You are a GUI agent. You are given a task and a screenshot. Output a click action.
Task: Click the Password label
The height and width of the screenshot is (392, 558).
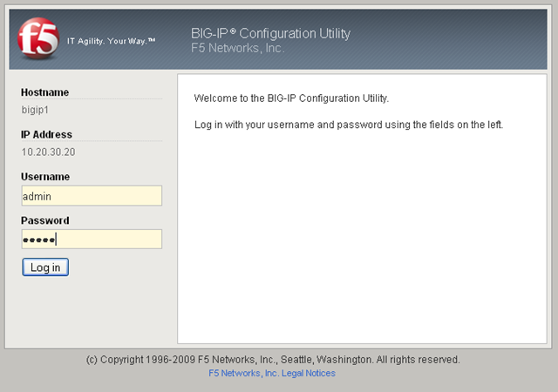pyautogui.click(x=44, y=220)
